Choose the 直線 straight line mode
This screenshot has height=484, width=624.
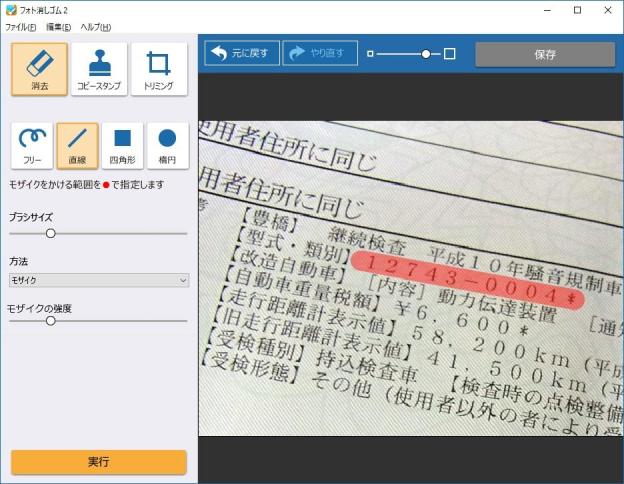coord(77,146)
